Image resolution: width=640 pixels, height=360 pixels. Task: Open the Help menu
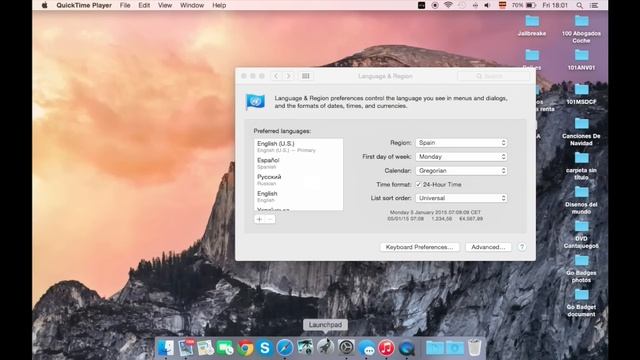[219, 5]
